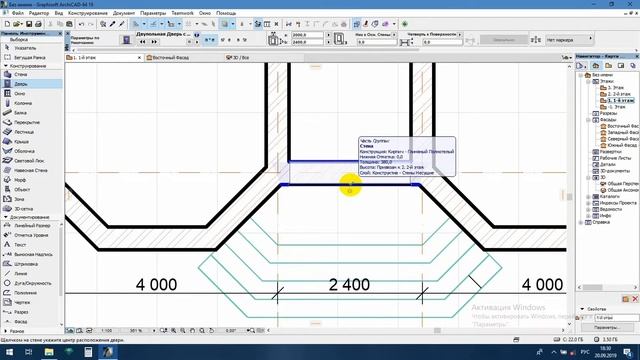Click the Undo arrow in toolbar
Screen dimensions: 640x360
(81, 24)
